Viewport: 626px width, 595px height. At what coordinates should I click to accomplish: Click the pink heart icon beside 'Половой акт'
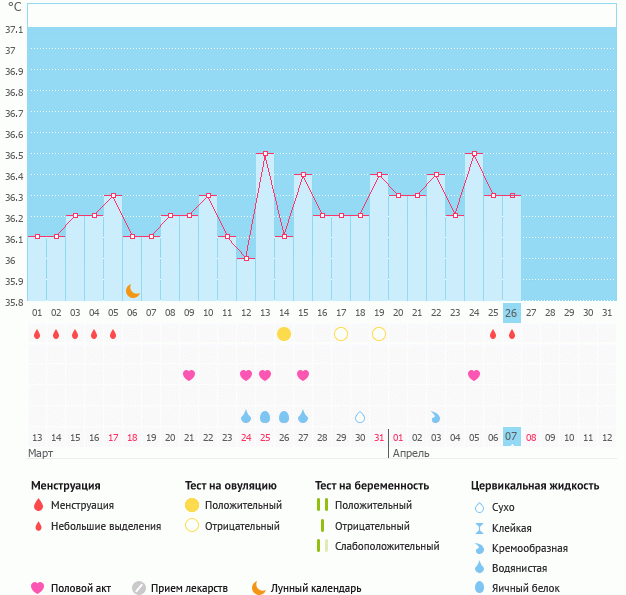(x=38, y=588)
